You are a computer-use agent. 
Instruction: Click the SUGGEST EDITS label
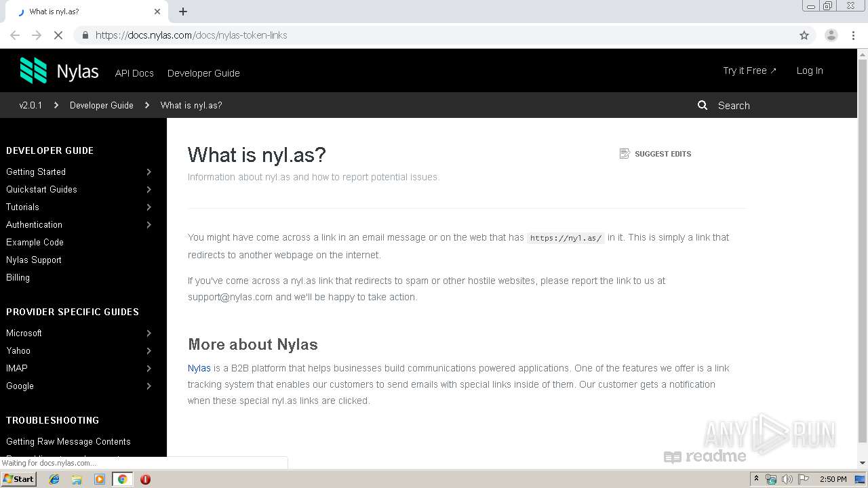[x=663, y=154]
